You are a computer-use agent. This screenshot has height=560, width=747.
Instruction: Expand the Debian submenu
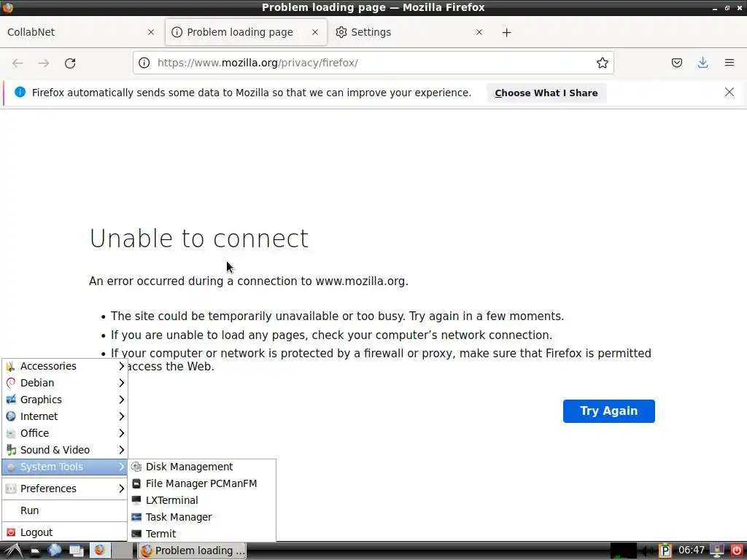[x=65, y=383]
